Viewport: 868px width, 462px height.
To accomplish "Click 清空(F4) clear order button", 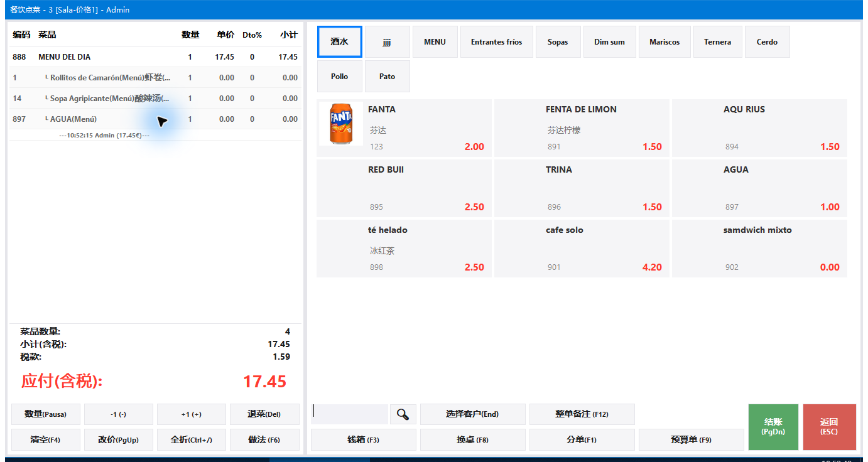I will pyautogui.click(x=45, y=440).
